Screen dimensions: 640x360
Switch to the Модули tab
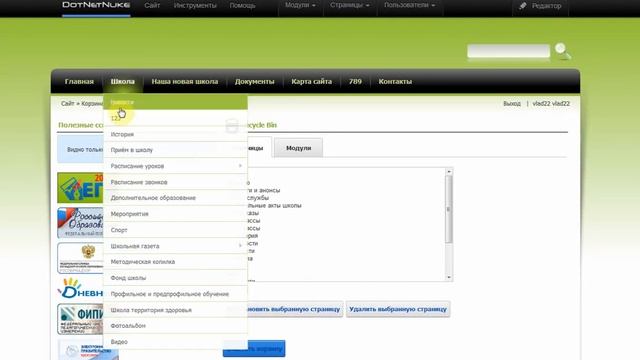tap(298, 148)
